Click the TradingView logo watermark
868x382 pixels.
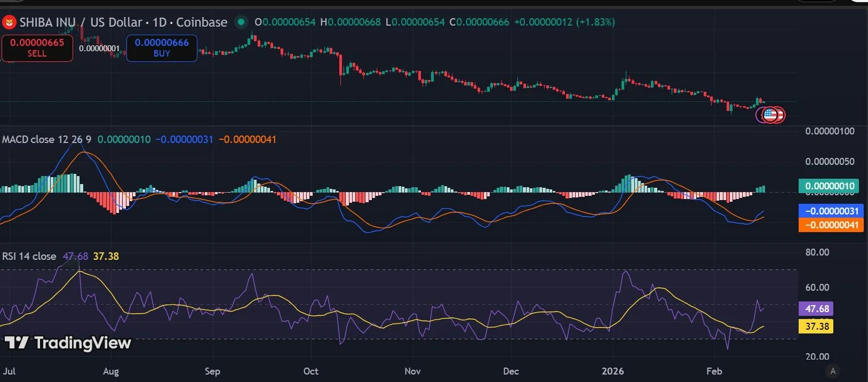(68, 343)
